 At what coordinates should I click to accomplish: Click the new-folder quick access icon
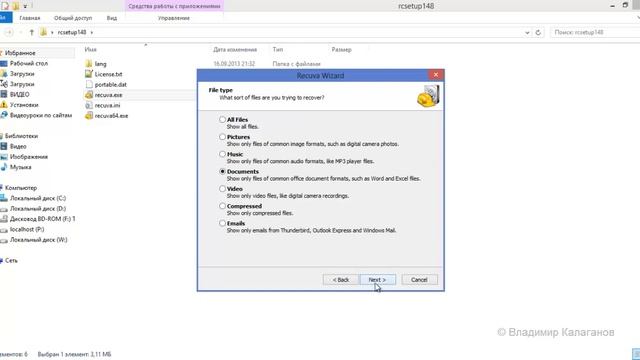click(15, 6)
